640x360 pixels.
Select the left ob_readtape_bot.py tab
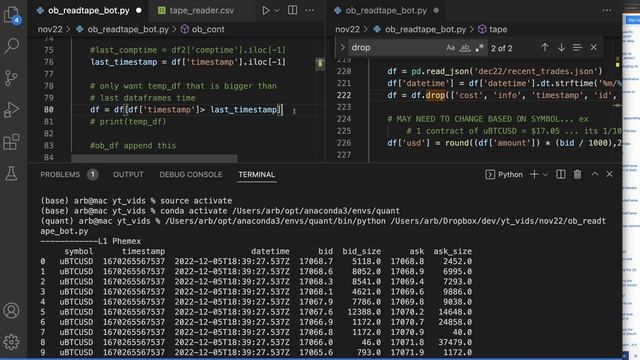[89, 11]
